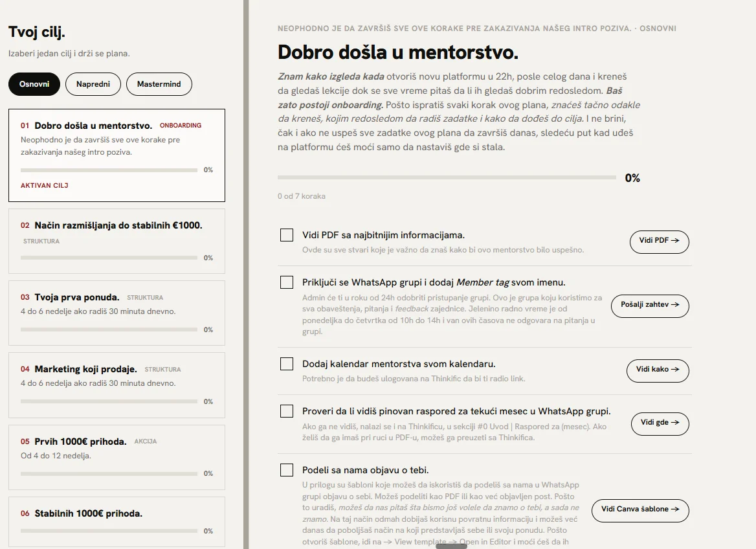Click the 'STRUKTURA' tag on card 02
The height and width of the screenshot is (549, 756).
(41, 241)
